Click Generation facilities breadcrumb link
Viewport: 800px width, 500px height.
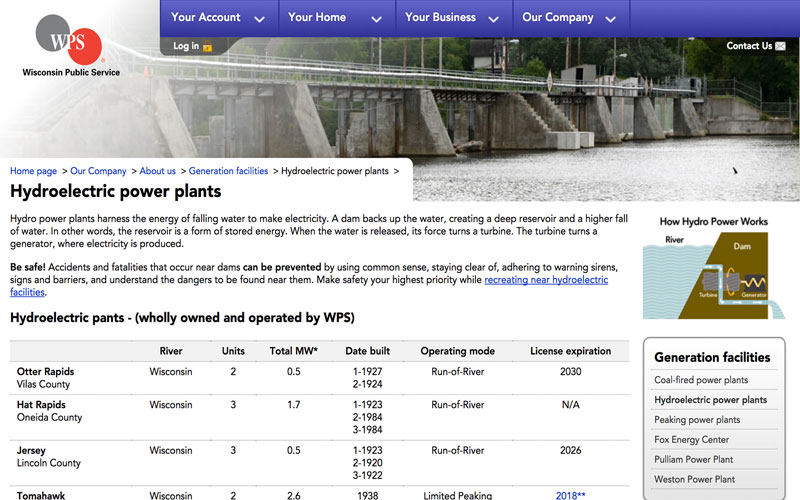pyautogui.click(x=228, y=171)
